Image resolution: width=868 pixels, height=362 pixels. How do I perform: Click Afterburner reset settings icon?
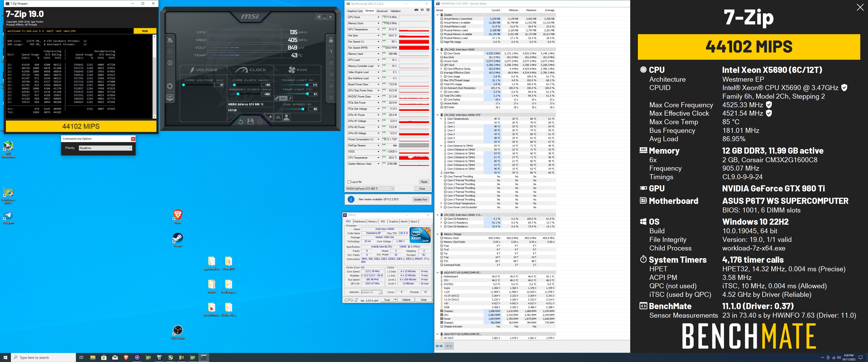[x=241, y=122]
